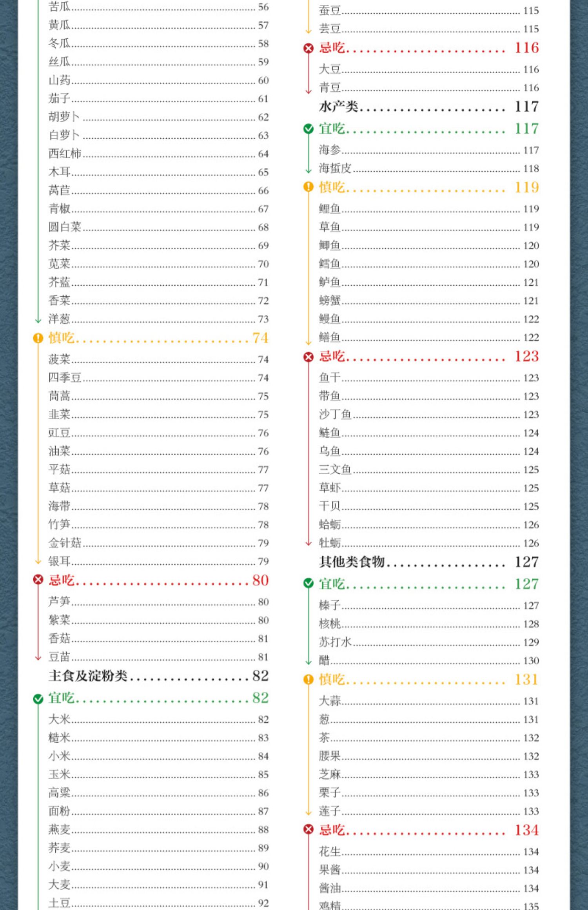Click the 海蜇皮 entry
Image resolution: width=588 pixels, height=910 pixels.
click(429, 169)
